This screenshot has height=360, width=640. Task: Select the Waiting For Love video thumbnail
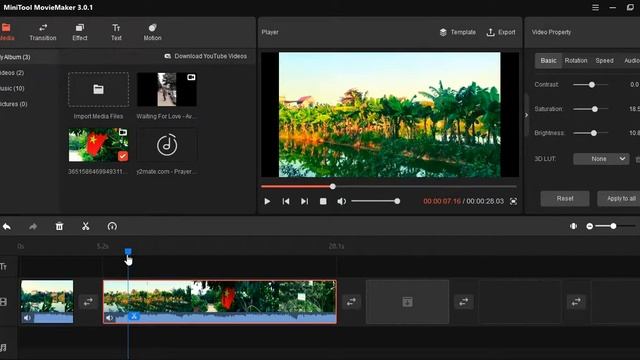(167, 89)
